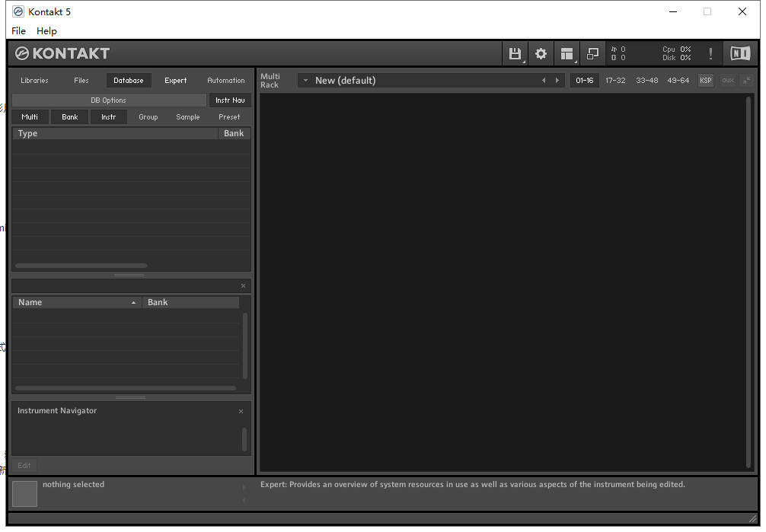Switch to the Files tab
Viewport: 766px width, 532px height.
[x=81, y=81]
